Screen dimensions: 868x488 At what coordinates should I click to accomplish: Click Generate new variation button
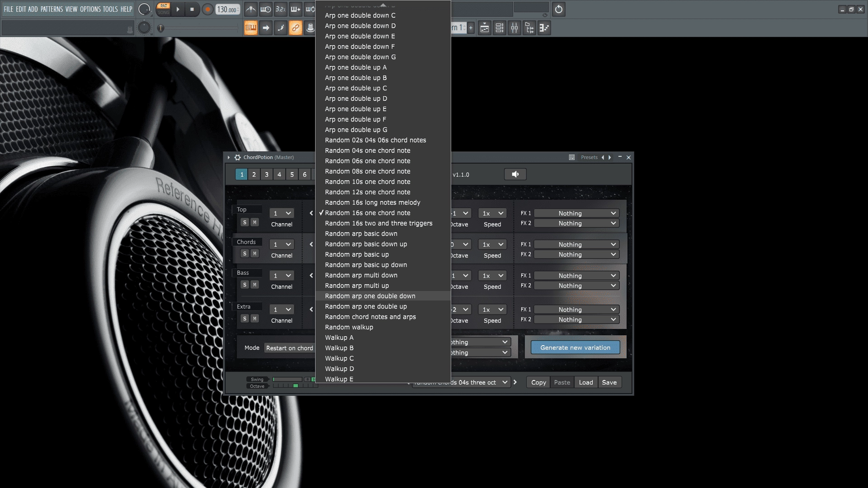(x=575, y=347)
